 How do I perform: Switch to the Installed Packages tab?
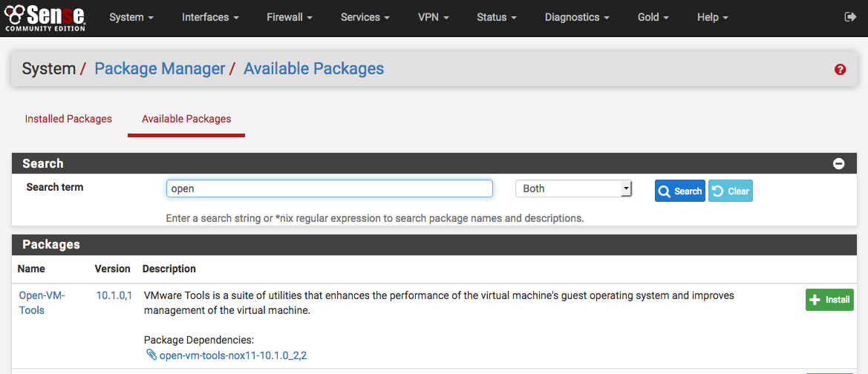click(x=68, y=119)
